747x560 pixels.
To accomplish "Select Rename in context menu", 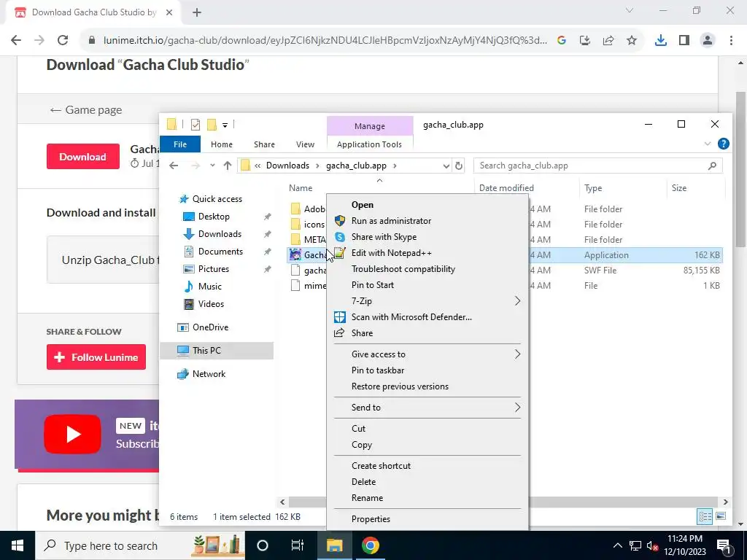I will pyautogui.click(x=367, y=498).
